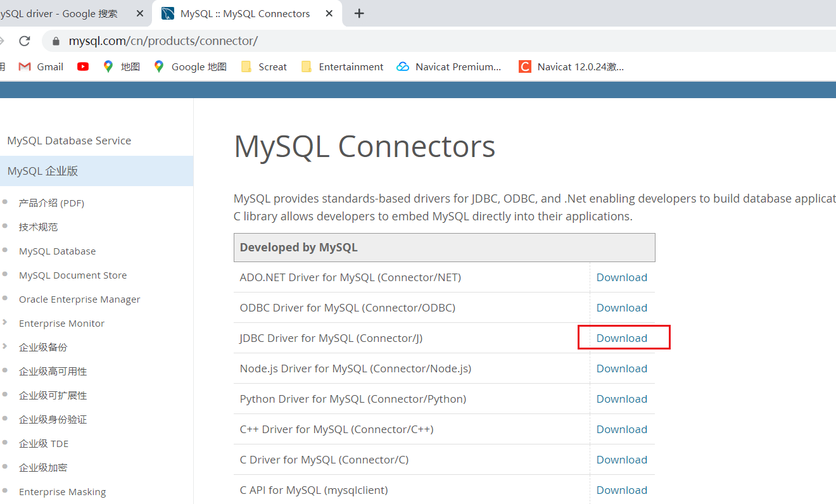The image size is (836, 504).
Task: Open the Entertainment bookmarks folder
Action: click(x=341, y=66)
